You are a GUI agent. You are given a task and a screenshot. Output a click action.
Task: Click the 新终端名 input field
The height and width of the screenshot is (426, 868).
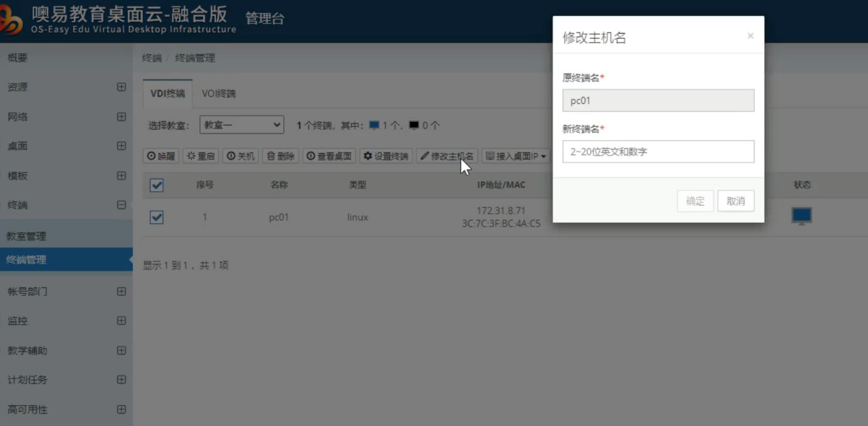pos(658,152)
